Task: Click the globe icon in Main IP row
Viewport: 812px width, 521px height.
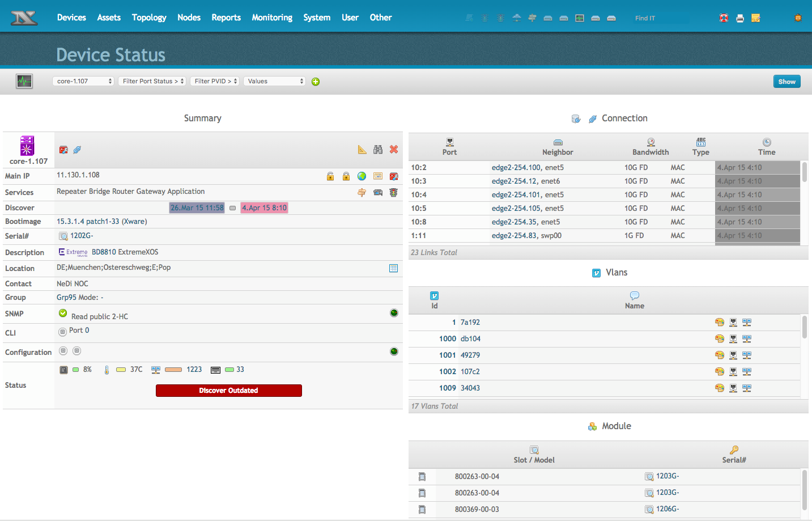Action: pos(362,176)
